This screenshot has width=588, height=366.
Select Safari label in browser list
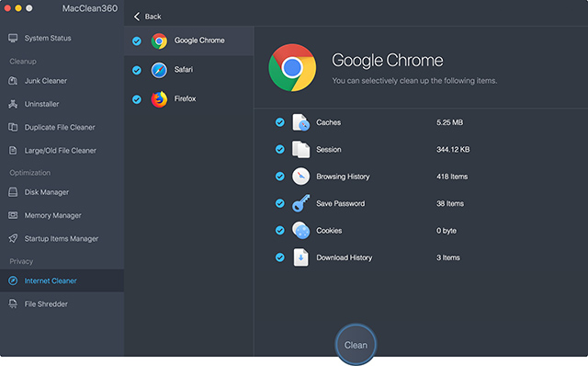184,70
